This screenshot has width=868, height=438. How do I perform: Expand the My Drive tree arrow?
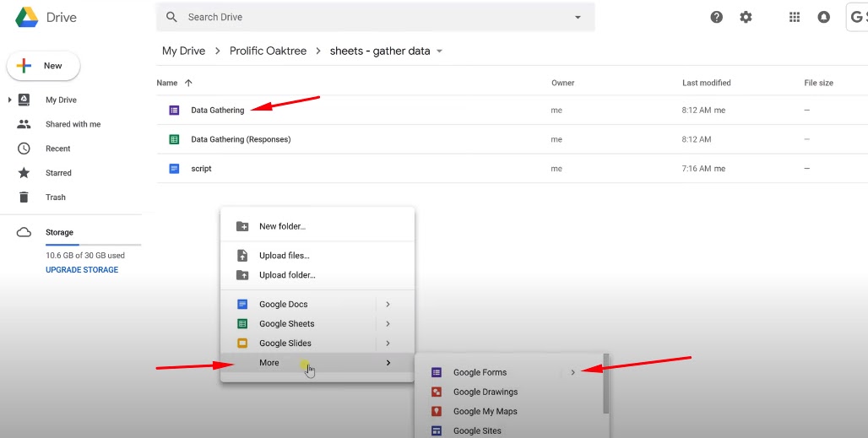[x=9, y=100]
